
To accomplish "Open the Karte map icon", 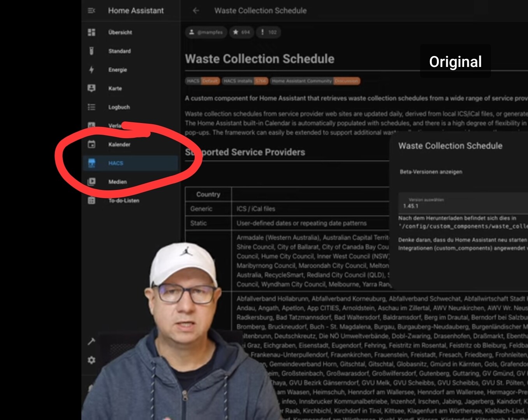I will click(92, 88).
